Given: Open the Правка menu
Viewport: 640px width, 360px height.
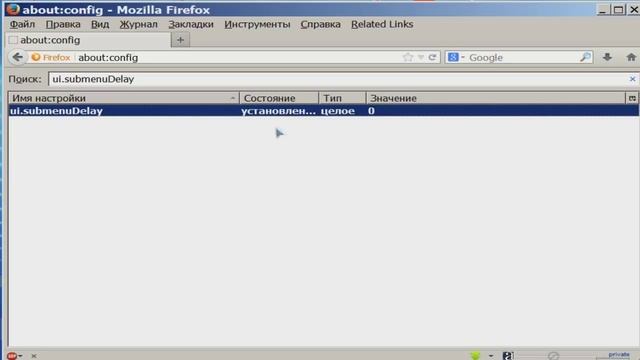Looking at the screenshot, I should [63, 24].
